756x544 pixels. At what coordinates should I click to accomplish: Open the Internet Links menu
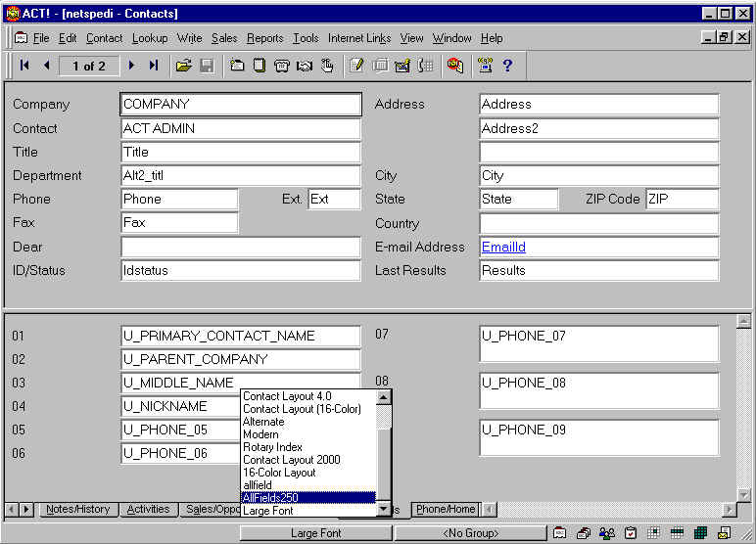[x=359, y=38]
